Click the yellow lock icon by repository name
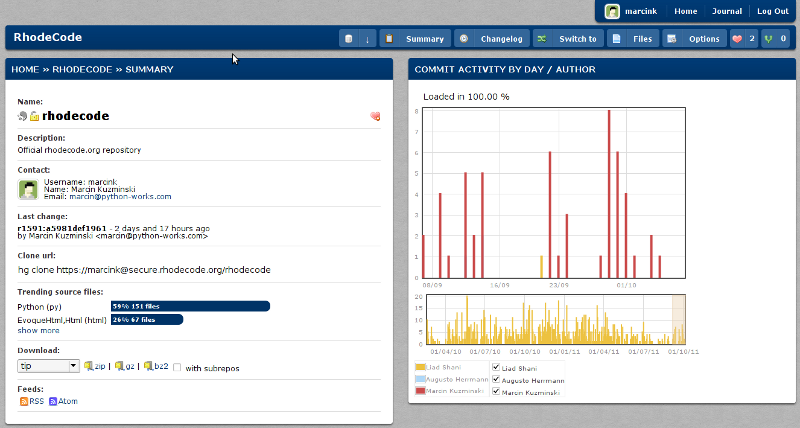The image size is (800, 428). (34, 116)
